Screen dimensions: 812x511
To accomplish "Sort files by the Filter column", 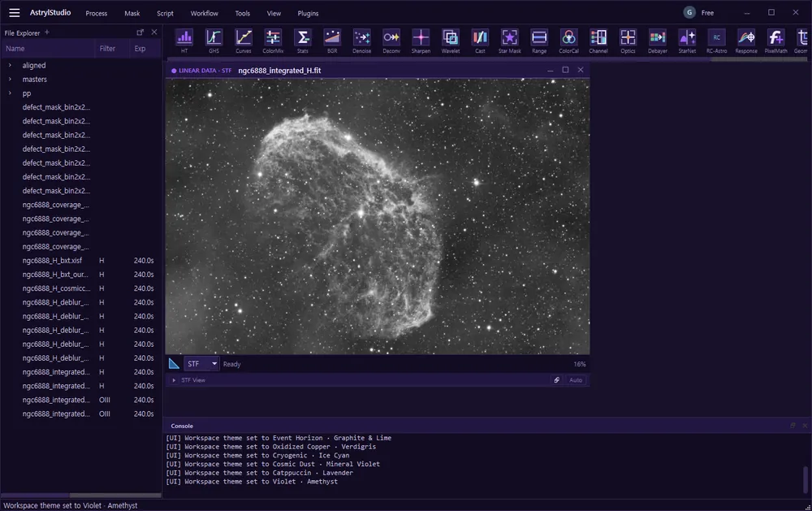I will [110, 48].
